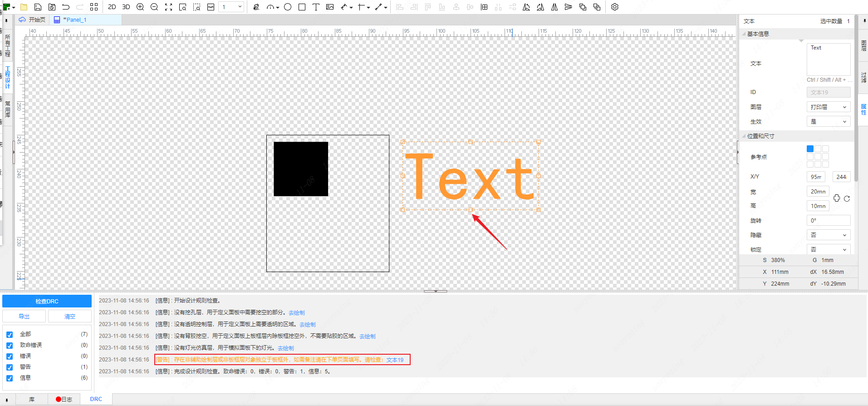The height and width of the screenshot is (406, 868).
Task: Switch to the 开始页 tab
Action: point(32,20)
